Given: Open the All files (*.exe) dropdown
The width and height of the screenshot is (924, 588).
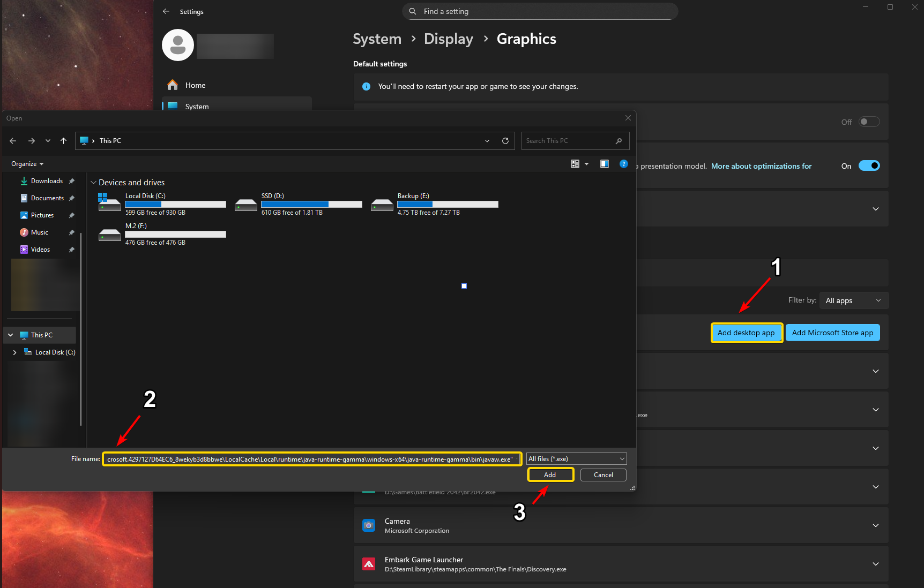Looking at the screenshot, I should (576, 459).
